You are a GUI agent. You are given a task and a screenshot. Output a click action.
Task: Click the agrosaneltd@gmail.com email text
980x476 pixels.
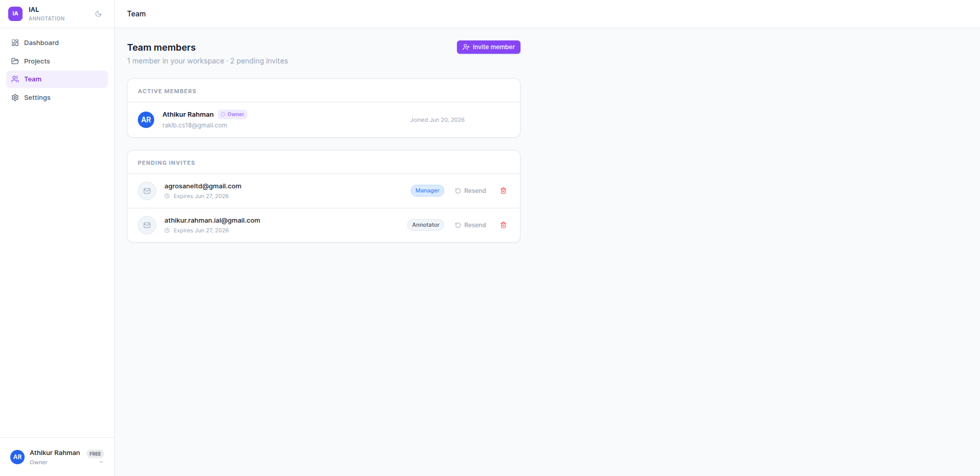click(203, 186)
